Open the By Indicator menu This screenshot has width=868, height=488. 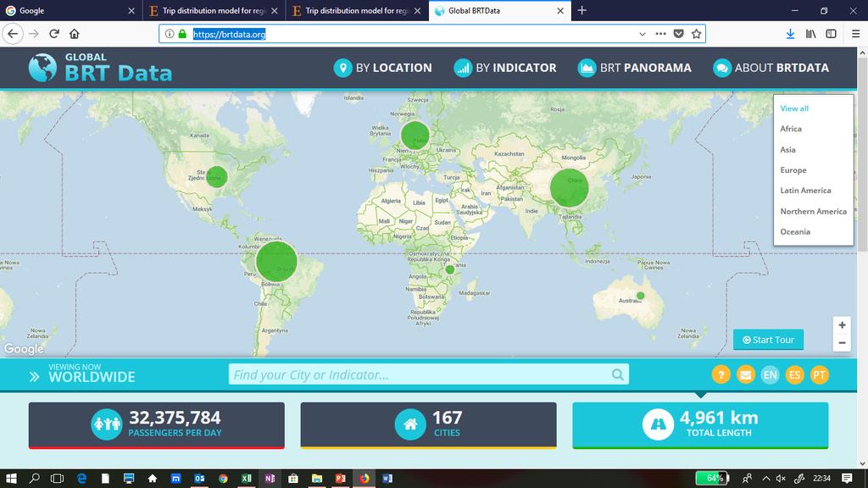(x=505, y=68)
